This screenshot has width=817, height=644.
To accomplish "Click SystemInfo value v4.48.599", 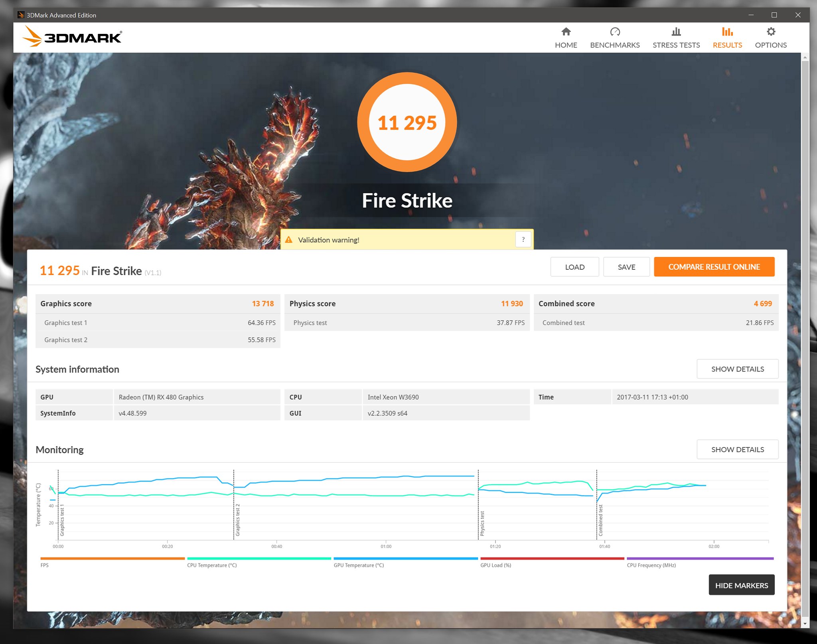I will tap(132, 413).
